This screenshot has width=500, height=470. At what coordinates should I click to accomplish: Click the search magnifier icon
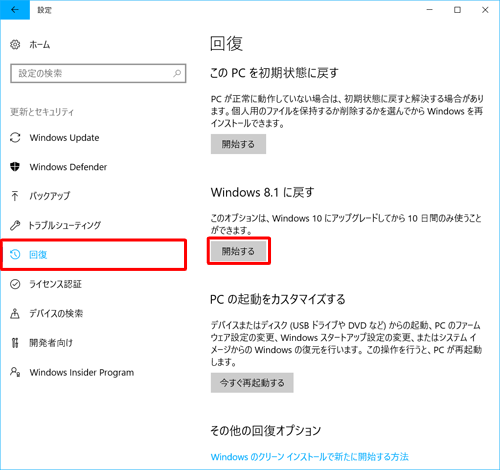click(177, 73)
